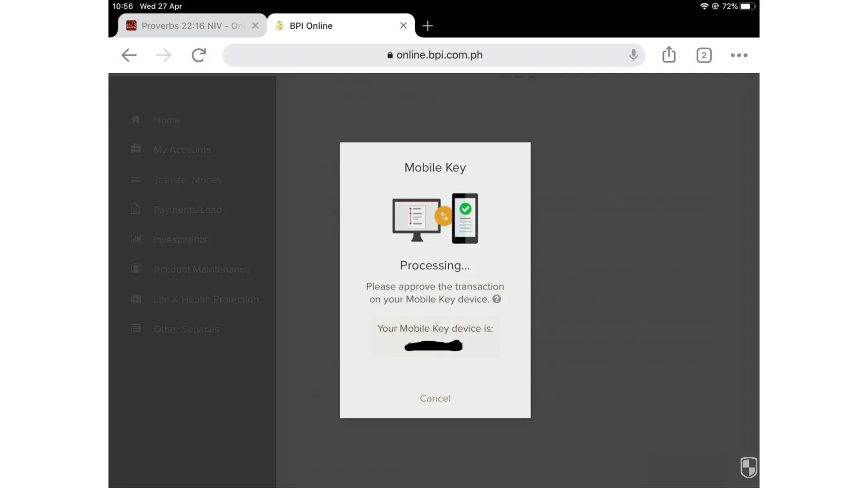868x488 pixels.
Task: Click the battery 72% indicator
Action: pyautogui.click(x=739, y=6)
